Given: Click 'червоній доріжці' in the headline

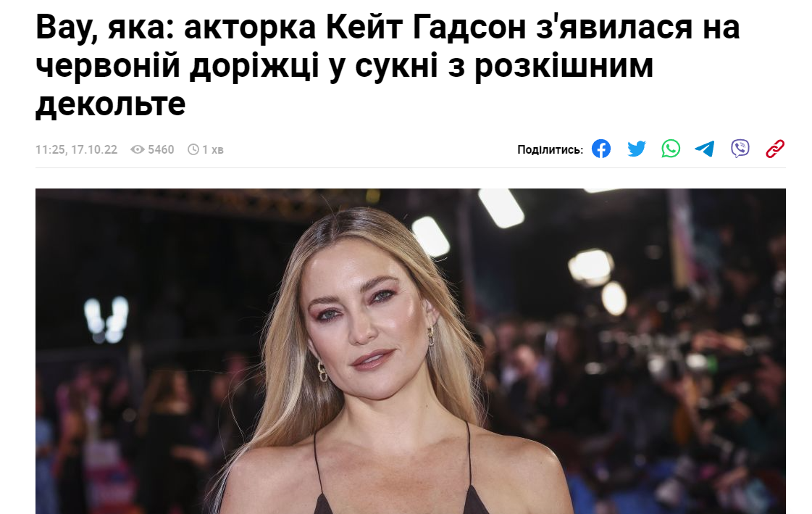Looking at the screenshot, I should click(x=177, y=66).
